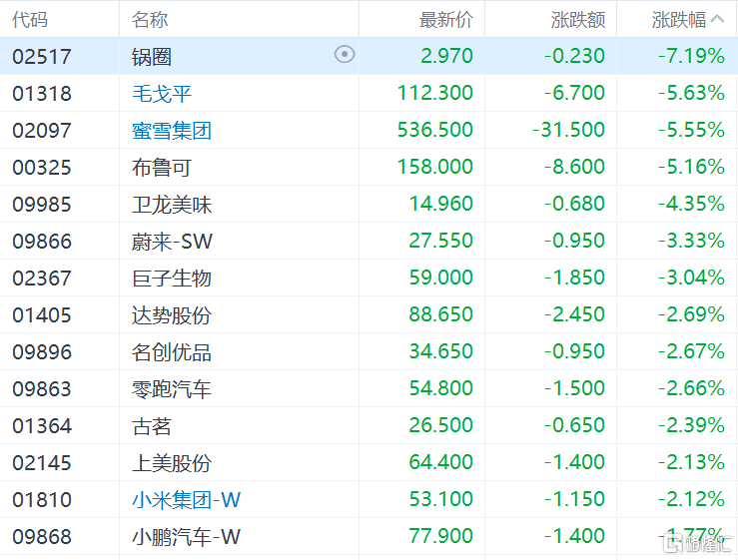Select the 锅圈 row code 02517
The height and width of the screenshot is (560, 738).
pos(42,57)
